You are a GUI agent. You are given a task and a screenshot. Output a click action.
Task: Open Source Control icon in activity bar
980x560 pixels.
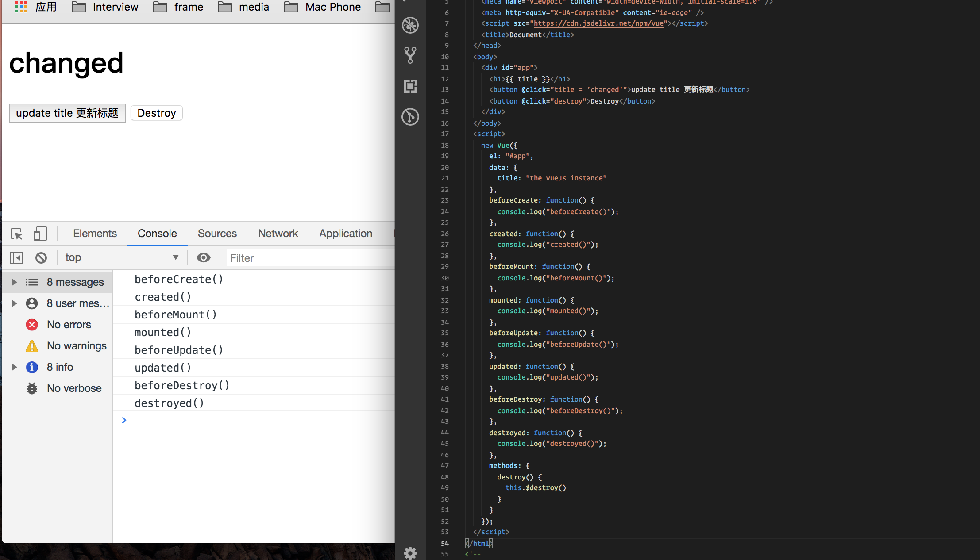(410, 55)
